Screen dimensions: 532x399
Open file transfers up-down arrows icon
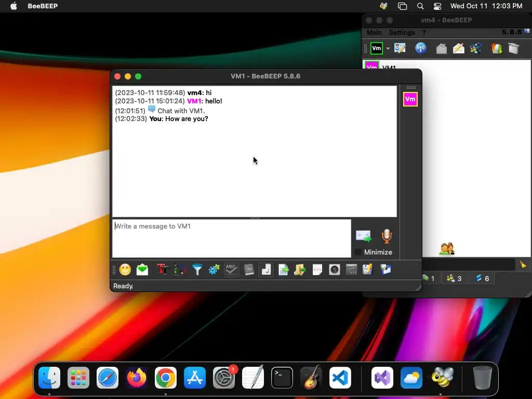click(496, 48)
